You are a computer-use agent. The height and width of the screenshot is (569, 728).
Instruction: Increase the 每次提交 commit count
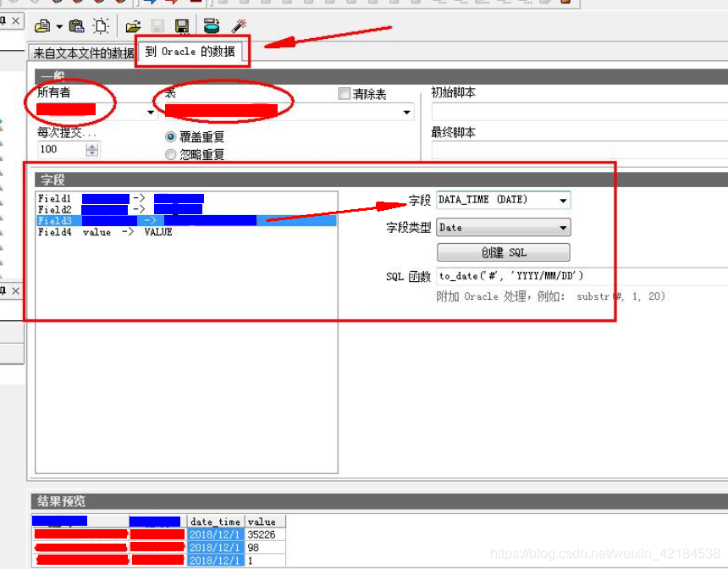[92, 146]
